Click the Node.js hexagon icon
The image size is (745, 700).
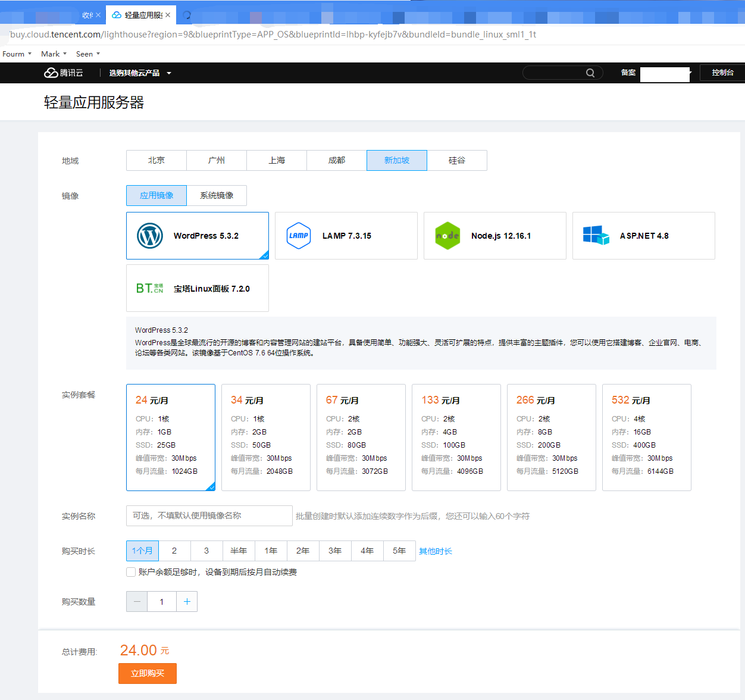click(x=447, y=236)
